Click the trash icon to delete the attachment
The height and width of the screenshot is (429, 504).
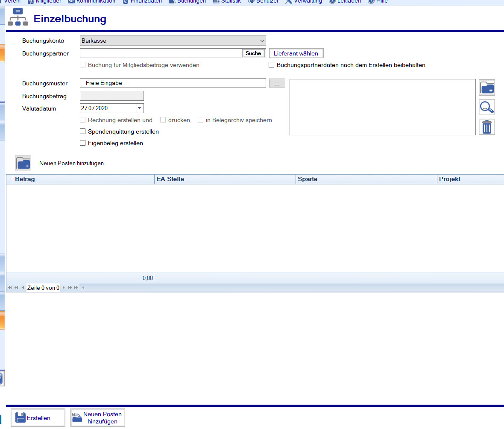click(x=486, y=126)
